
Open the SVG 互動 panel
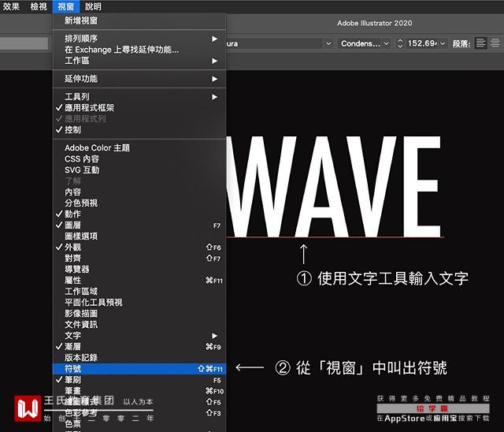coord(139,169)
